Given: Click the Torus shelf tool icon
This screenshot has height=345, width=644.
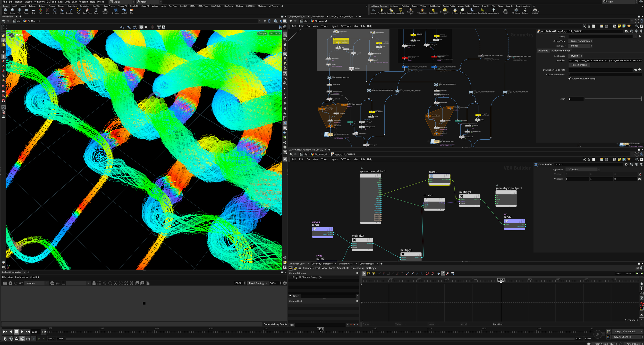Looking at the screenshot, I should click(x=26, y=11).
